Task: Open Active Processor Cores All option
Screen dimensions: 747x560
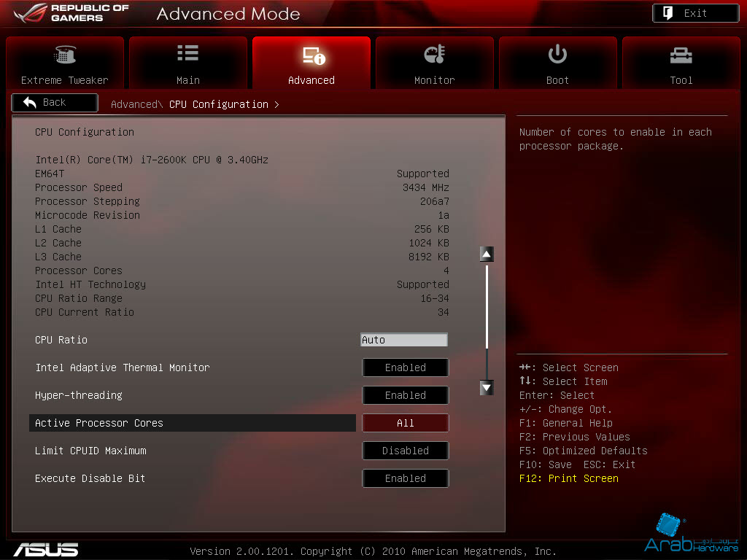Action: point(406,423)
